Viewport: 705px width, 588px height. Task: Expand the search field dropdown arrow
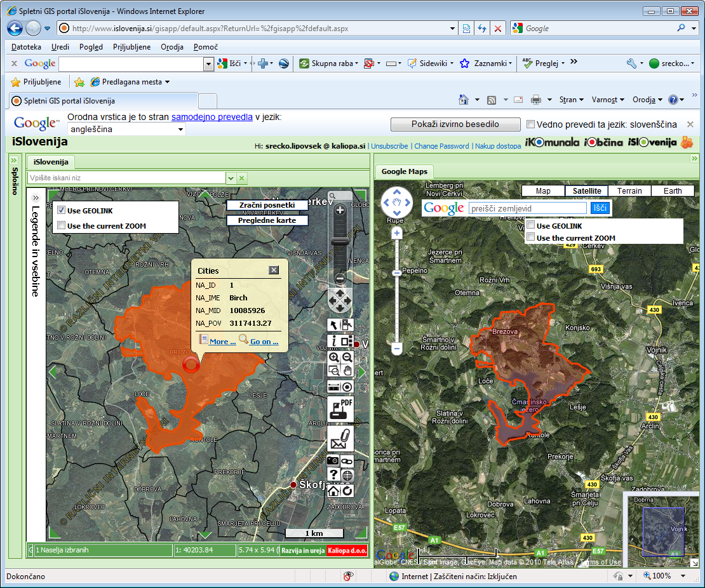click(x=231, y=178)
